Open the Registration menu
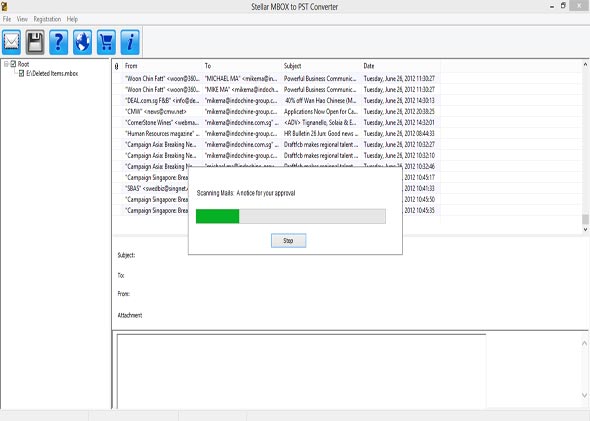This screenshot has width=590, height=421. pyautogui.click(x=47, y=19)
